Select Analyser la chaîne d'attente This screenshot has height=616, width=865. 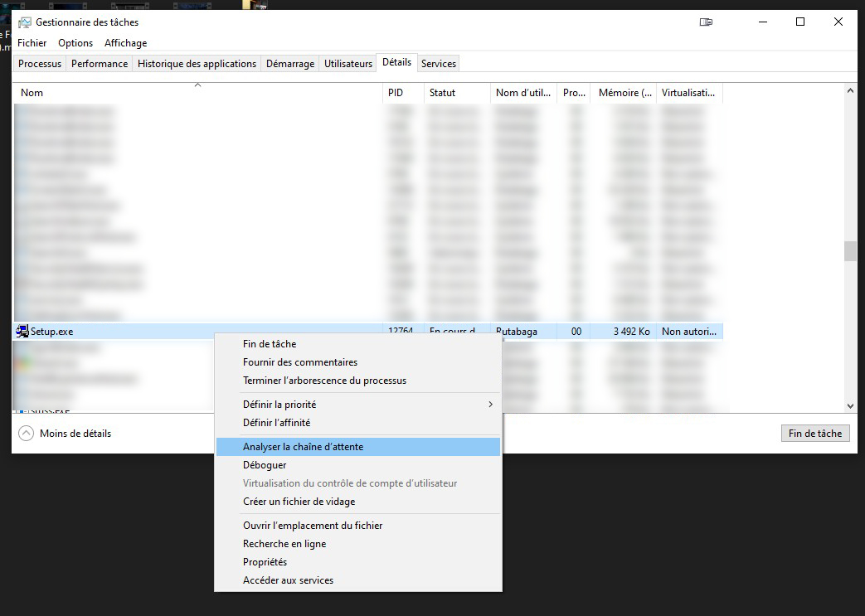(x=303, y=447)
